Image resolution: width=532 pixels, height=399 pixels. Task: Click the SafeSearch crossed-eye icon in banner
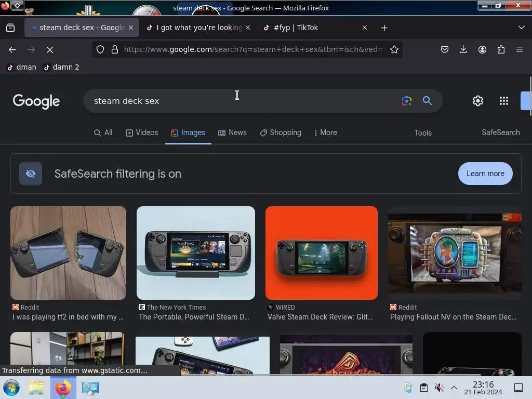(31, 174)
